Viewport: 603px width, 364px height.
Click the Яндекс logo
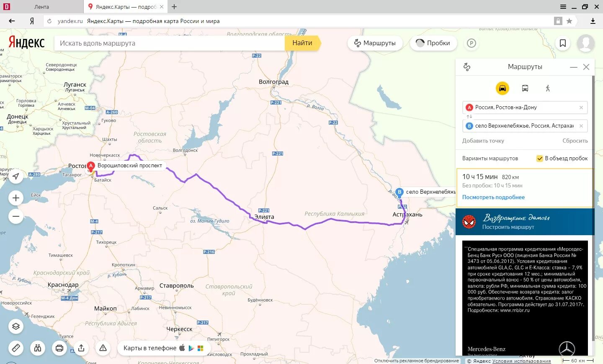coord(26,43)
